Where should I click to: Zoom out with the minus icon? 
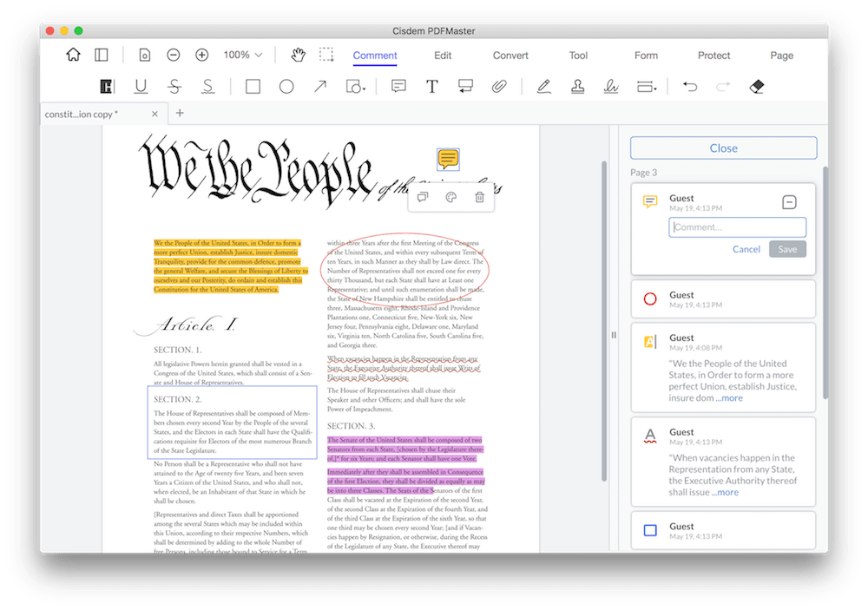[x=174, y=55]
